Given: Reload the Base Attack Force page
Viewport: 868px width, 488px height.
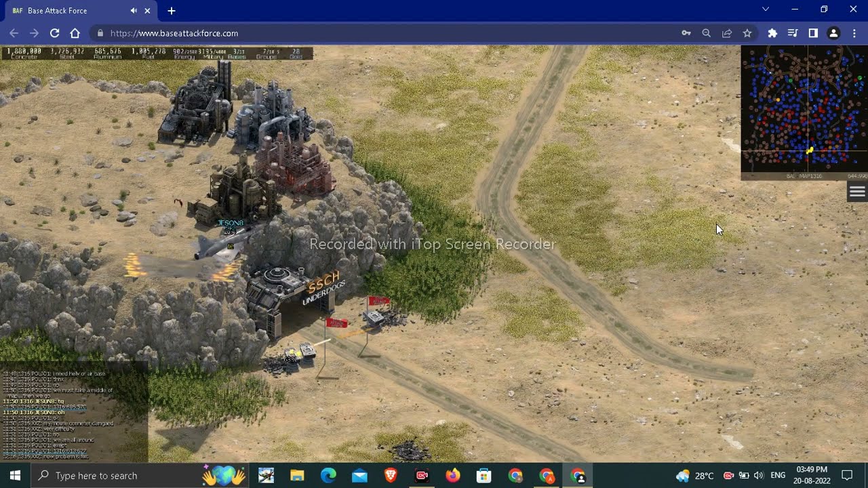Looking at the screenshot, I should pyautogui.click(x=54, y=33).
